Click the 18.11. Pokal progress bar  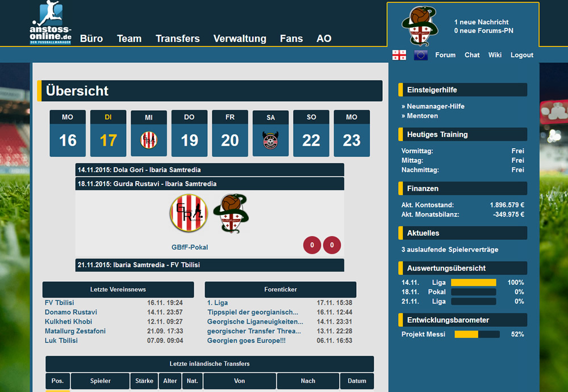tap(474, 292)
